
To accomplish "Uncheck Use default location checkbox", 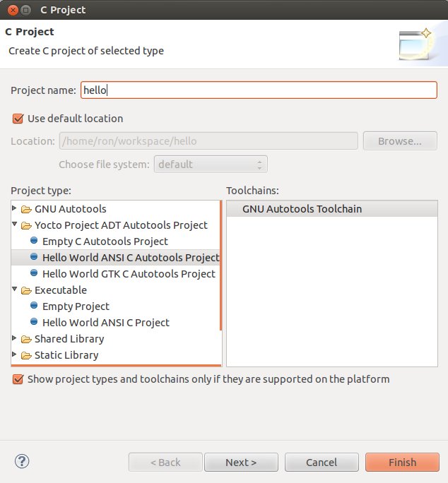I will pos(18,119).
